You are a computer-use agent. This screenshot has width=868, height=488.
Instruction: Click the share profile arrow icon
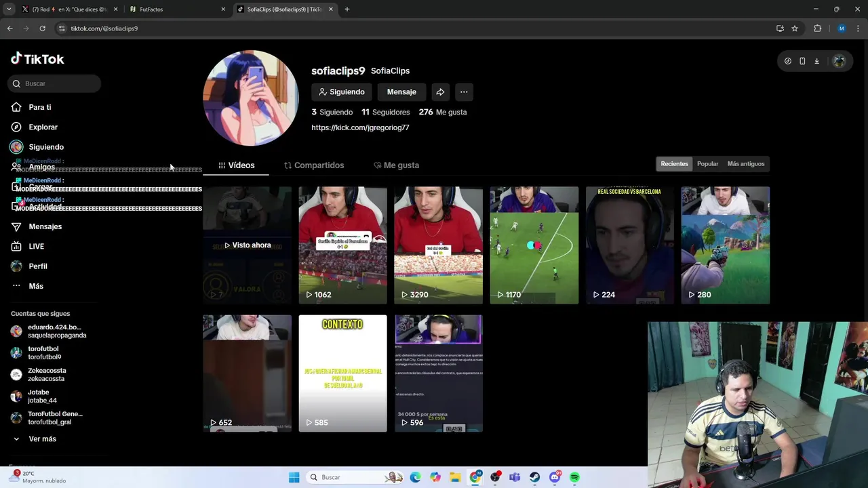coord(440,92)
